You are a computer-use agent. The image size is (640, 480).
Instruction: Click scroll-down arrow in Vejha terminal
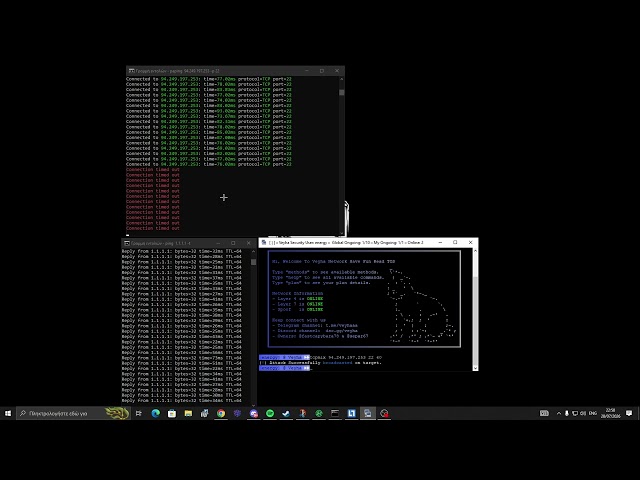(475, 368)
